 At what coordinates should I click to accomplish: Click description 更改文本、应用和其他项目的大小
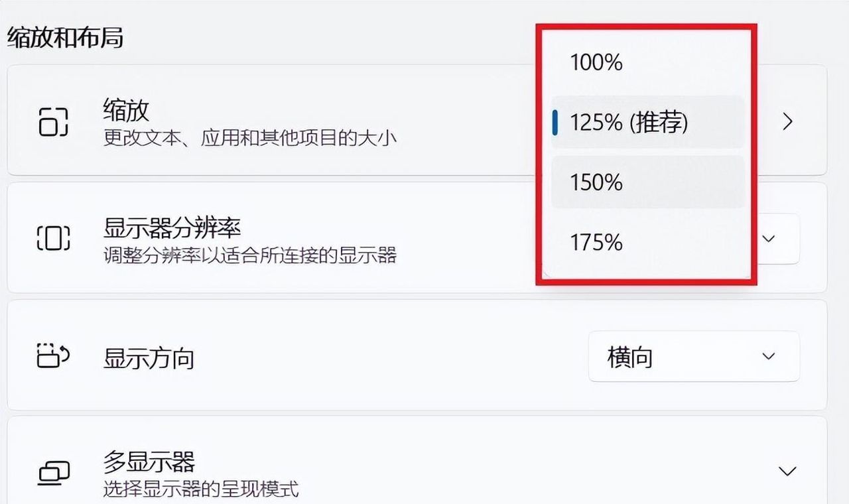click(249, 139)
